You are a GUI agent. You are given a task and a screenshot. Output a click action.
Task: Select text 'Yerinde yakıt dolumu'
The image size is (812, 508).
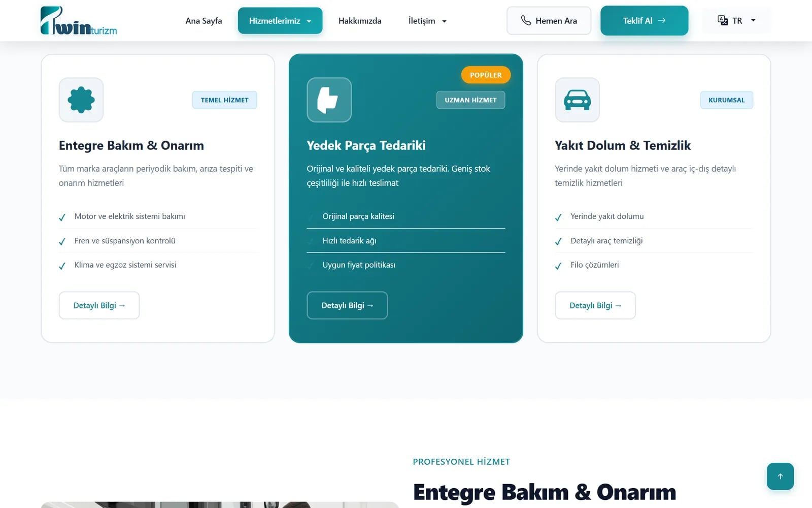pos(607,216)
